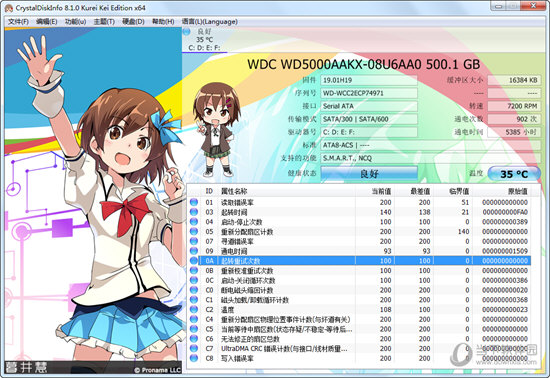Image resolution: width=550 pixels, height=378 pixels.
Task: Select the 寻道错误率 attribute name
Action: pyautogui.click(x=237, y=242)
